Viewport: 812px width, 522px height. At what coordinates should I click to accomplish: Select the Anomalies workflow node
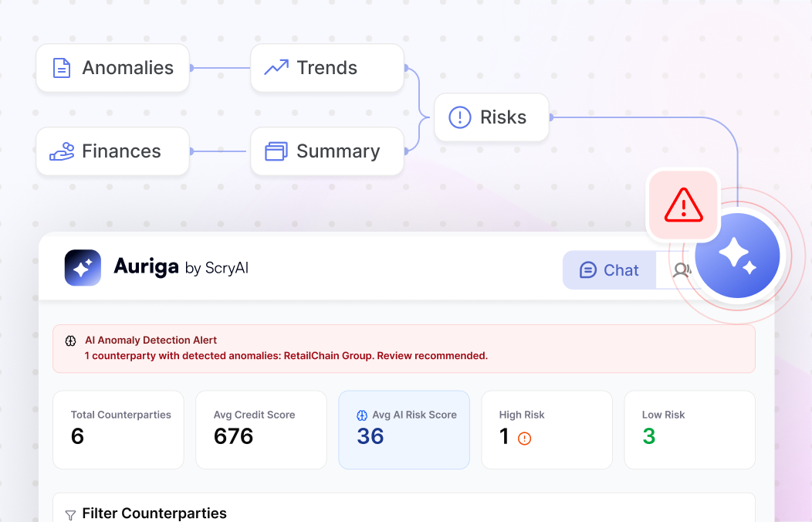[113, 68]
